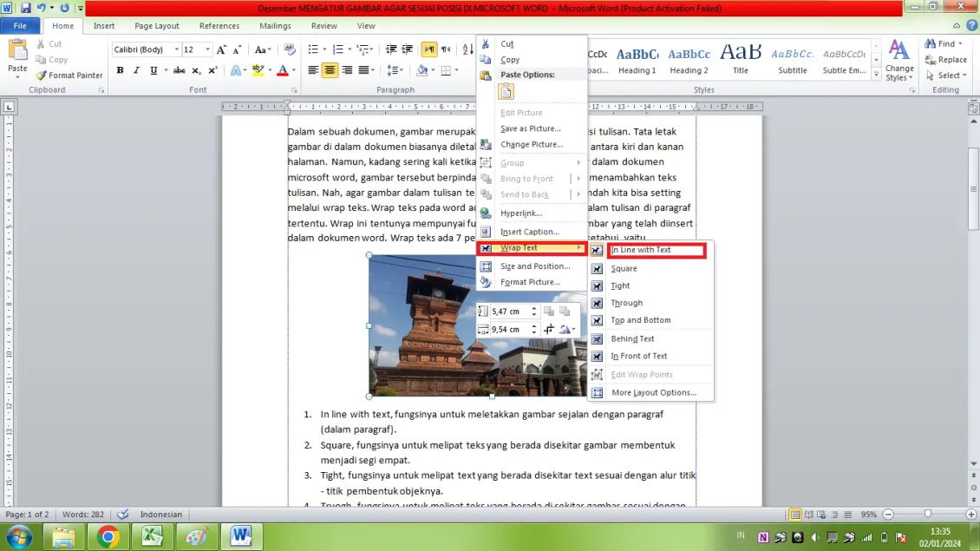Click the Word Help icon
980x551 pixels.
click(x=972, y=26)
